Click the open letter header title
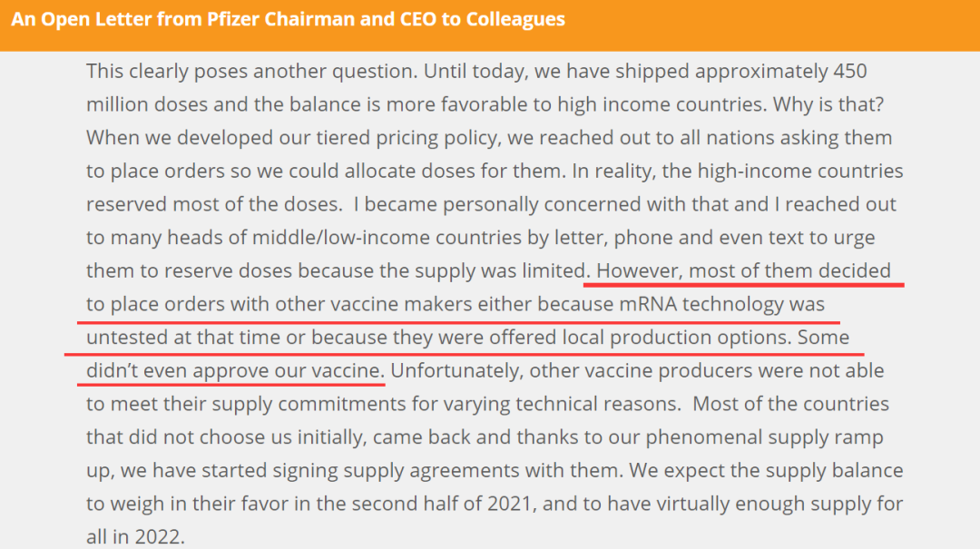Viewport: 980px width, 549px height. 288,19
